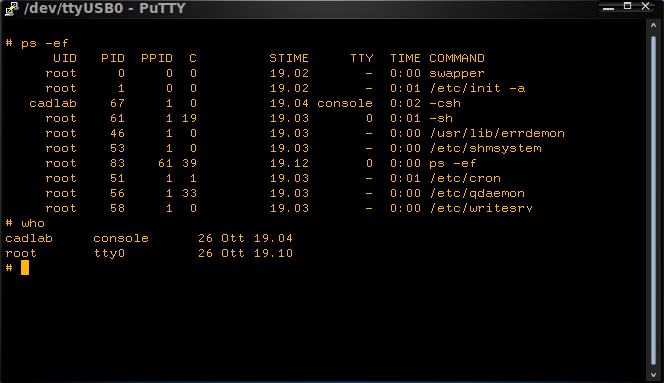
Task: Click the '/etc/init -a' command text
Action: (x=477, y=88)
